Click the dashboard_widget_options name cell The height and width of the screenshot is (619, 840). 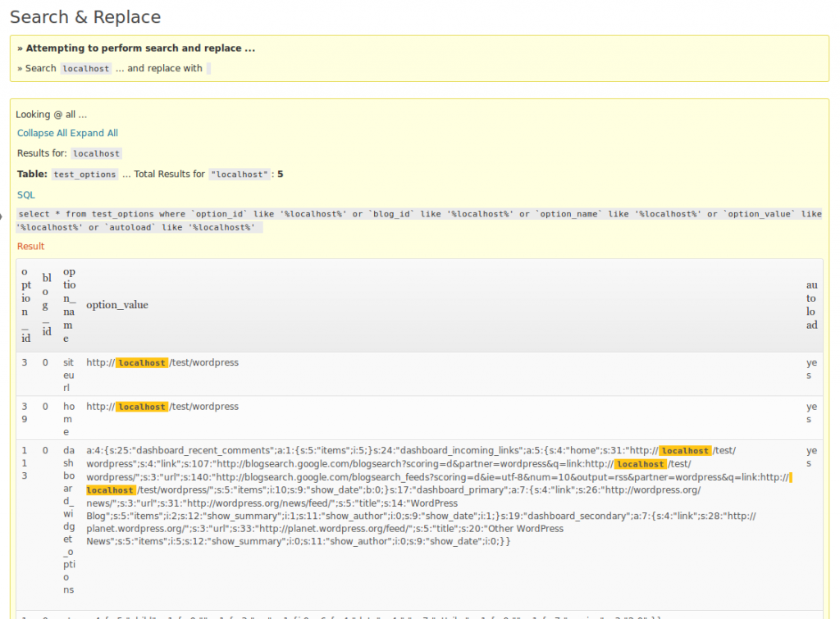[x=69, y=520]
